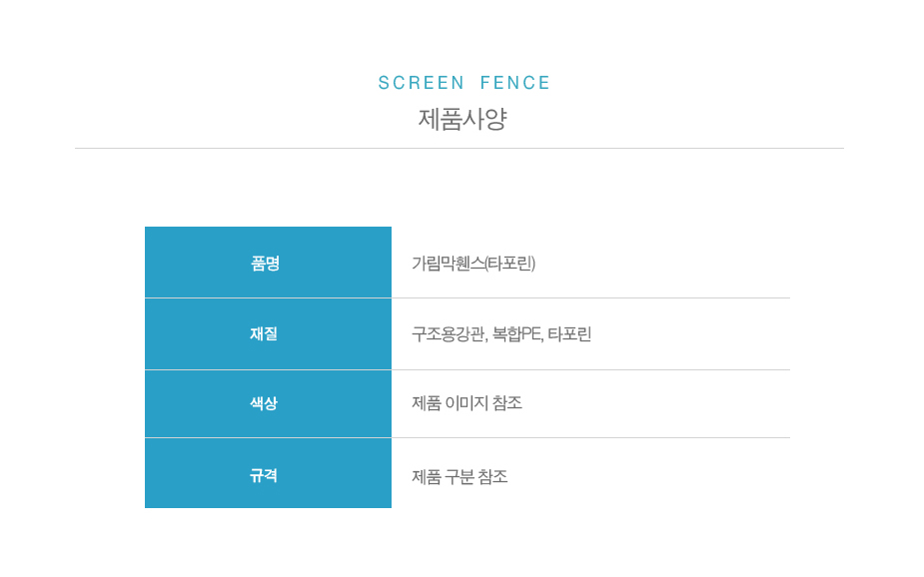The height and width of the screenshot is (577, 924).
Task: Click the divider line below 품명 row
Action: click(x=589, y=297)
